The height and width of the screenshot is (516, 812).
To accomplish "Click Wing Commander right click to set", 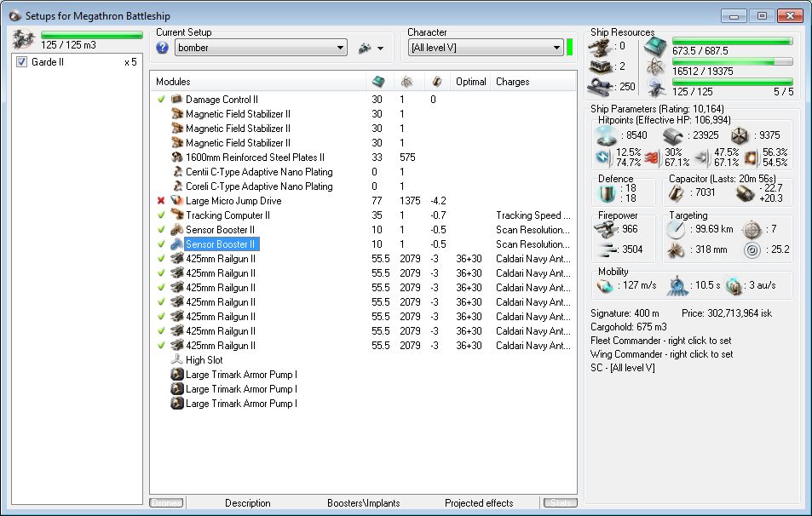I will tap(662, 354).
